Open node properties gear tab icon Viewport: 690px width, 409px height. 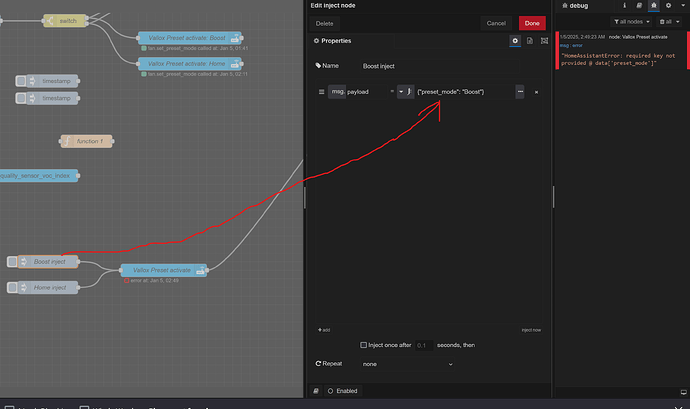pyautogui.click(x=515, y=41)
